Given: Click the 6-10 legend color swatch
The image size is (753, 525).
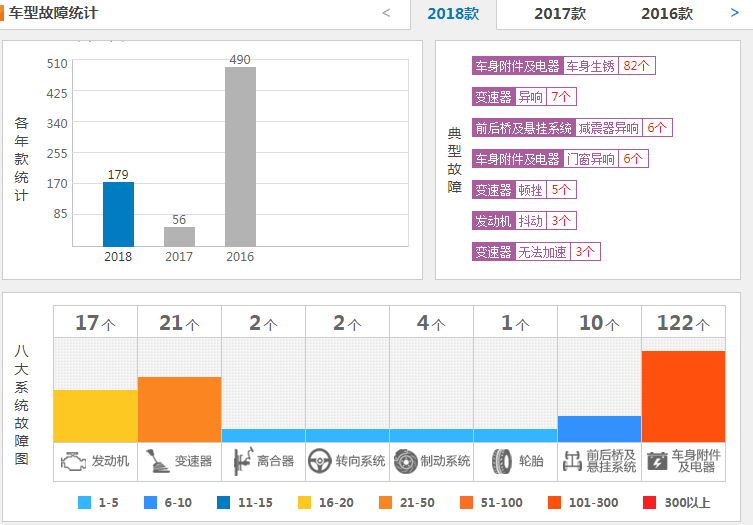Looking at the screenshot, I should [150, 502].
